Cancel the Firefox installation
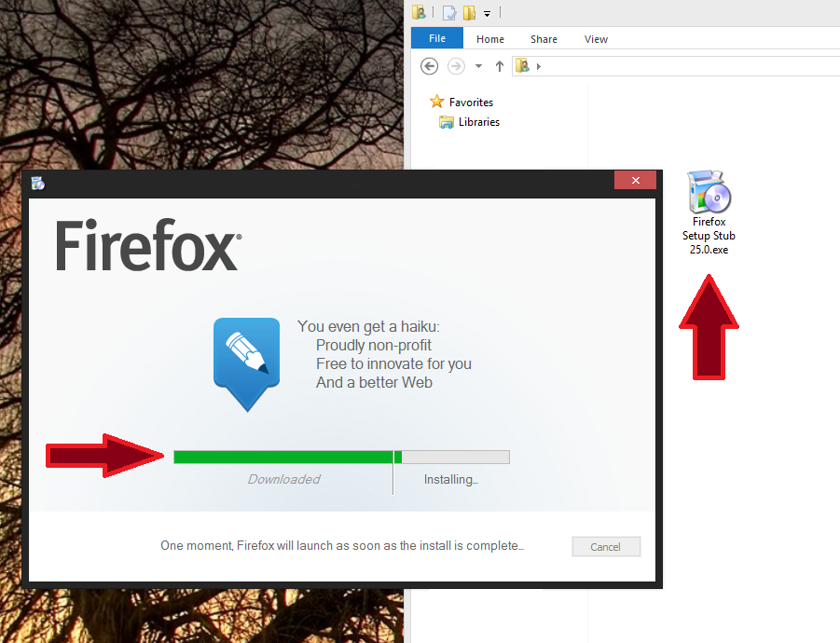Image resolution: width=840 pixels, height=643 pixels. pos(606,547)
